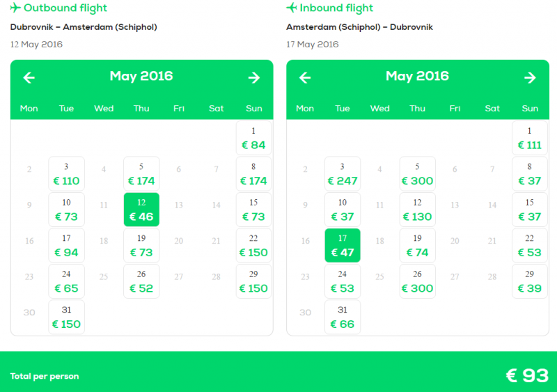Select inbound 19 May fare of €74
This screenshot has width=557, height=392.
point(418,245)
